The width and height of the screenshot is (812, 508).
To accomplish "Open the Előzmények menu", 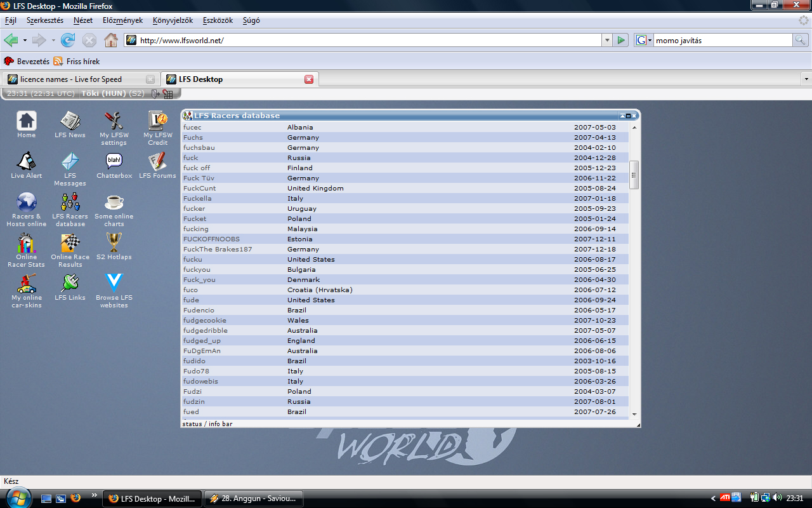I will click(x=122, y=20).
